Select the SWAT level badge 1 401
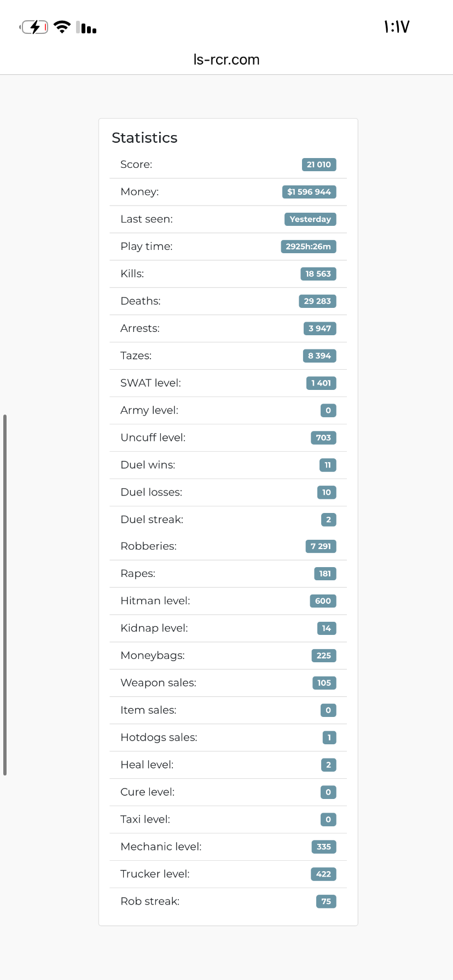This screenshot has height=980, width=453. click(321, 383)
